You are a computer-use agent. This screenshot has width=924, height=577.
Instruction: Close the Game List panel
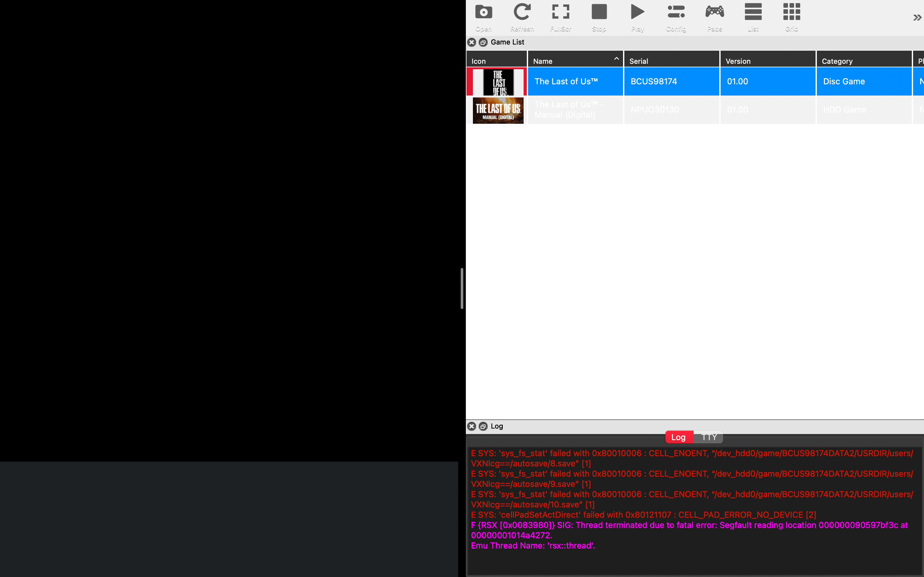point(472,42)
